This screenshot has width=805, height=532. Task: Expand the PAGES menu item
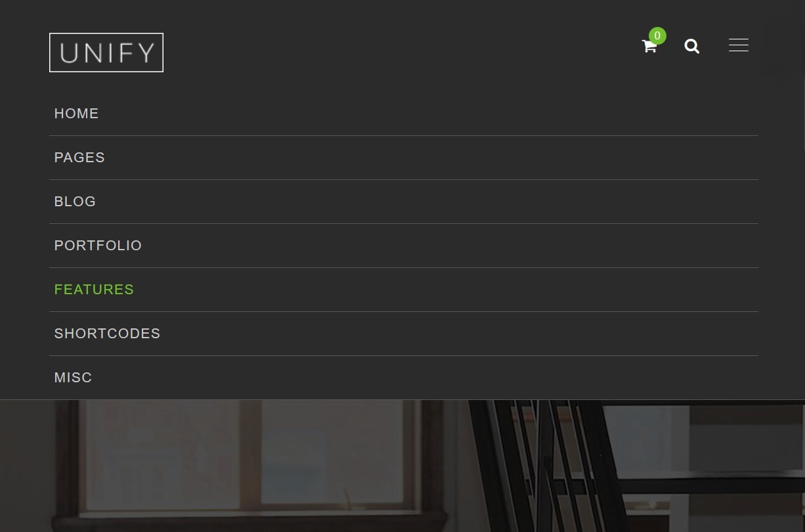[x=79, y=158]
